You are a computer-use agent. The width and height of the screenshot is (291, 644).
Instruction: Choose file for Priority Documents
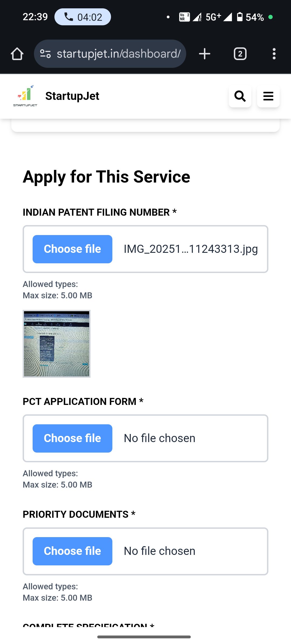72,551
